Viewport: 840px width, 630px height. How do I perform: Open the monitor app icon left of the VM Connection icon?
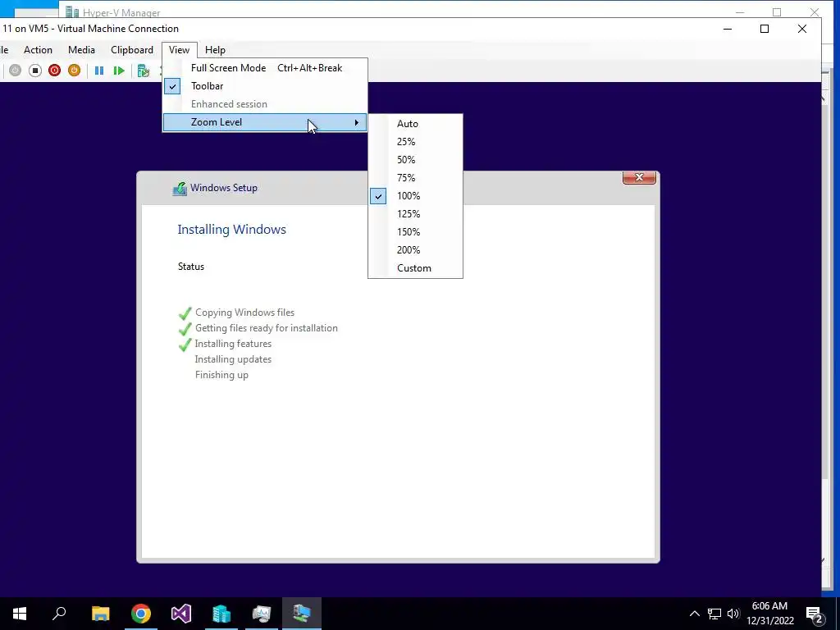pyautogui.click(x=262, y=614)
